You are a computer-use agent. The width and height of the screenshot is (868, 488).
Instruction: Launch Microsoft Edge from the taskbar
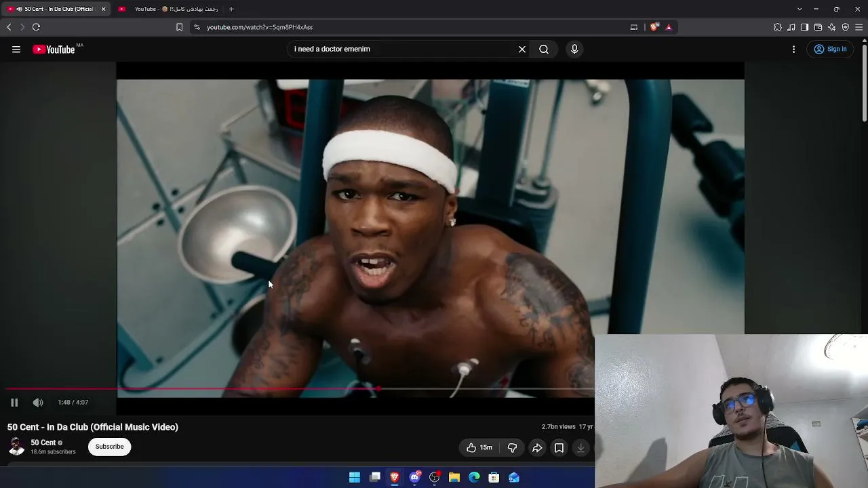[474, 478]
